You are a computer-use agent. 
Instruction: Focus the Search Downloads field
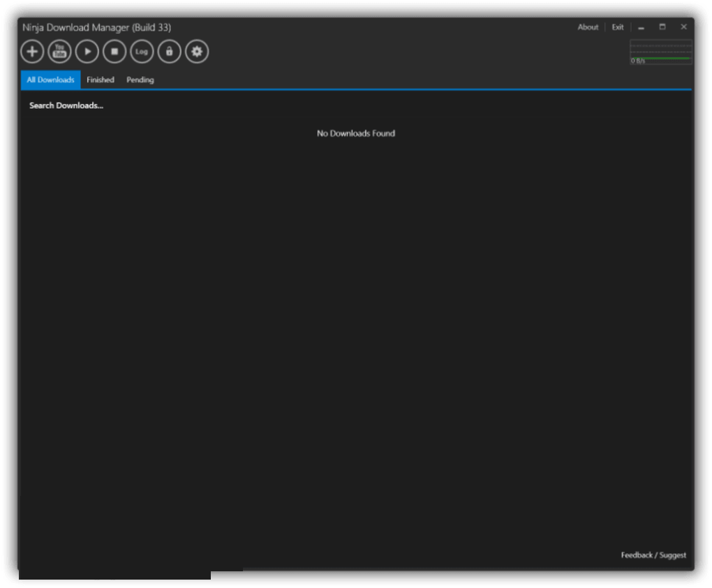pos(355,105)
